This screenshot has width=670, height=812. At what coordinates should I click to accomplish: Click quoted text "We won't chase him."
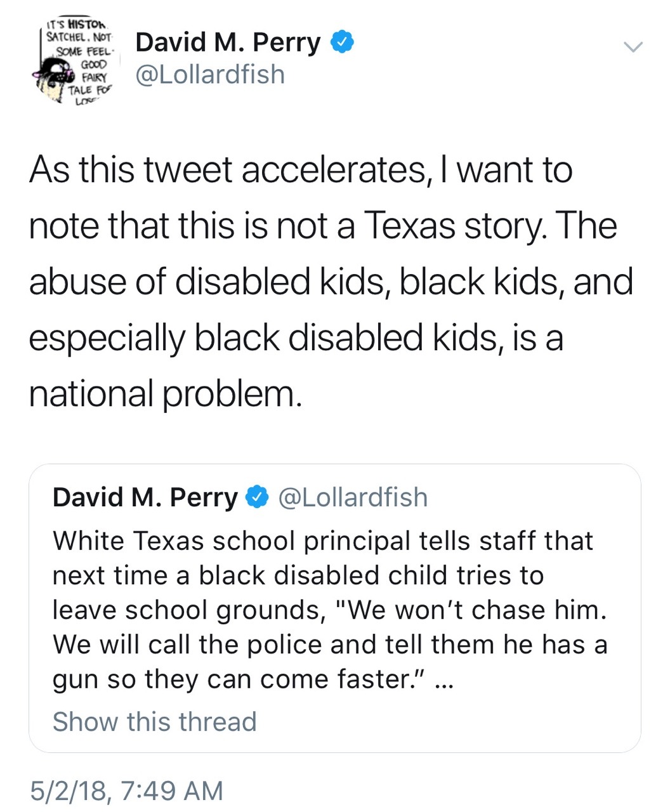click(x=477, y=610)
